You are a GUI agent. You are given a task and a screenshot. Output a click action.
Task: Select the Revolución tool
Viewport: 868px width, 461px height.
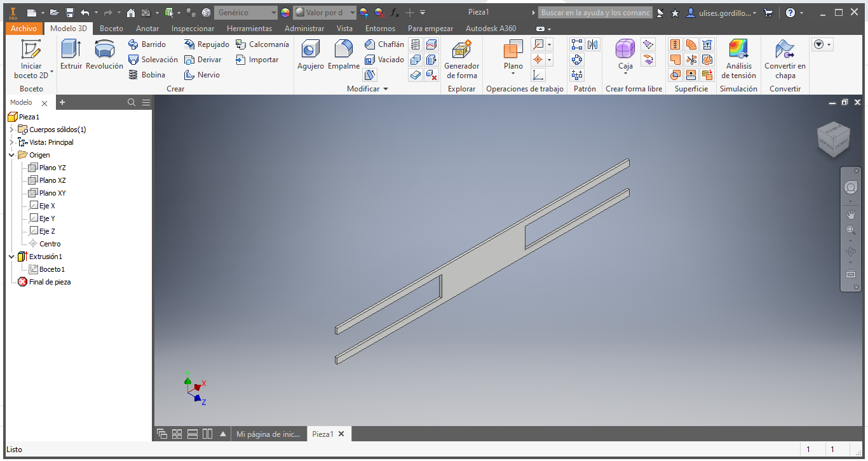click(x=104, y=55)
